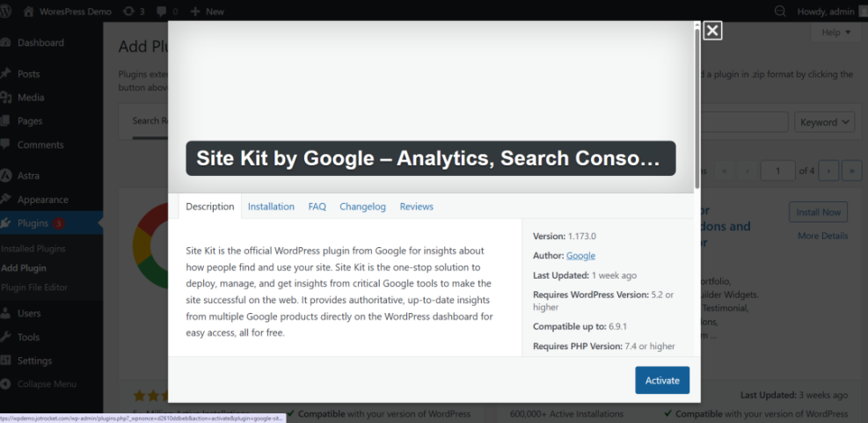Click the WordPress logo icon
Viewport: 868px width, 423px height.
[x=5, y=11]
